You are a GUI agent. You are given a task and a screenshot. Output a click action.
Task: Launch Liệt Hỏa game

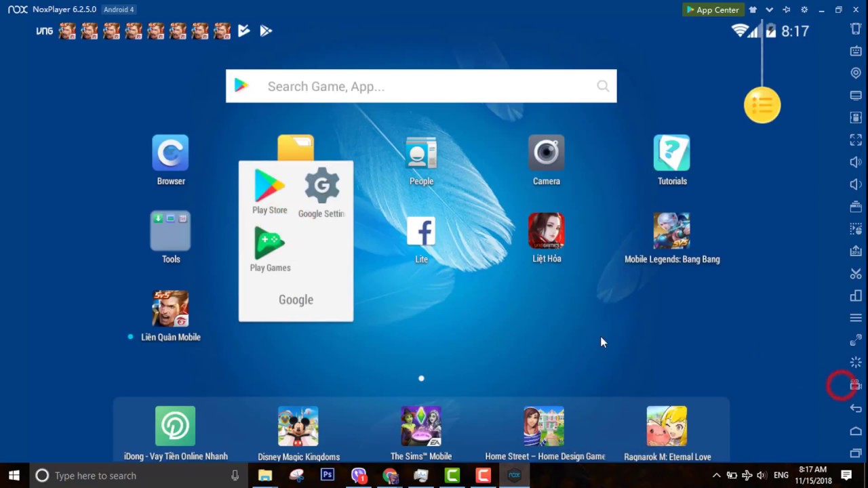[x=546, y=230]
